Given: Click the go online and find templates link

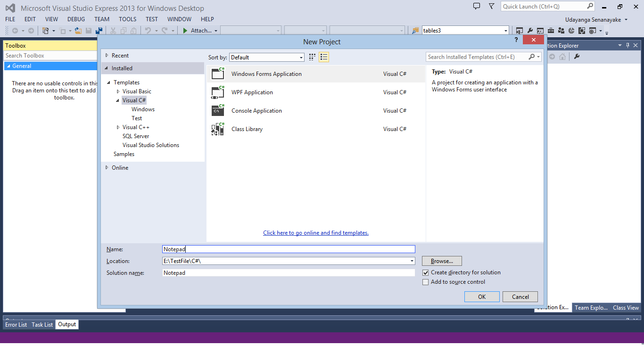Looking at the screenshot, I should click(316, 233).
